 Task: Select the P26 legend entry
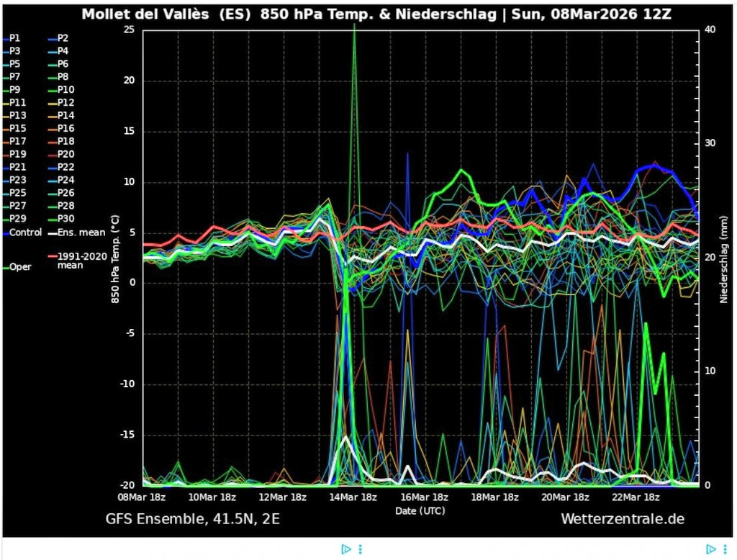pos(61,193)
